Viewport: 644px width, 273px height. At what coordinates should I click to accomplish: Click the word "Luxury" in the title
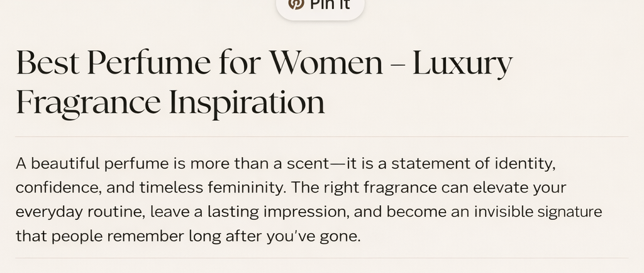click(462, 64)
